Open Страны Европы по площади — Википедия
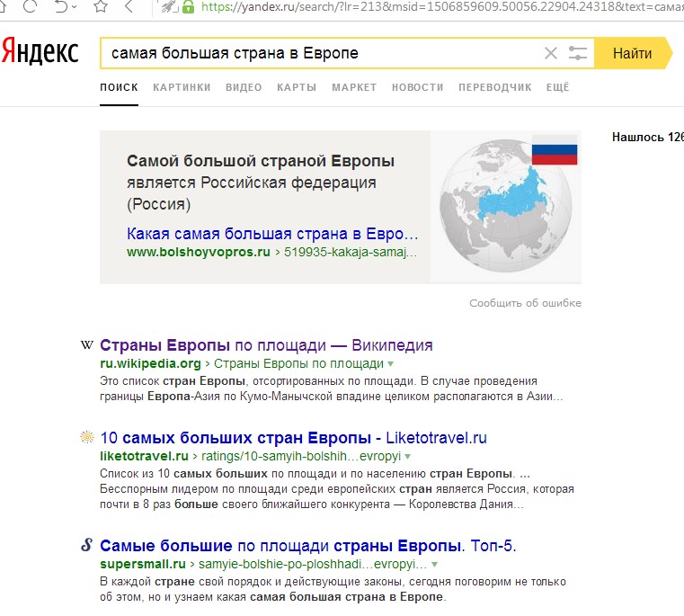Image resolution: width=684 pixels, height=616 pixels. (x=266, y=345)
